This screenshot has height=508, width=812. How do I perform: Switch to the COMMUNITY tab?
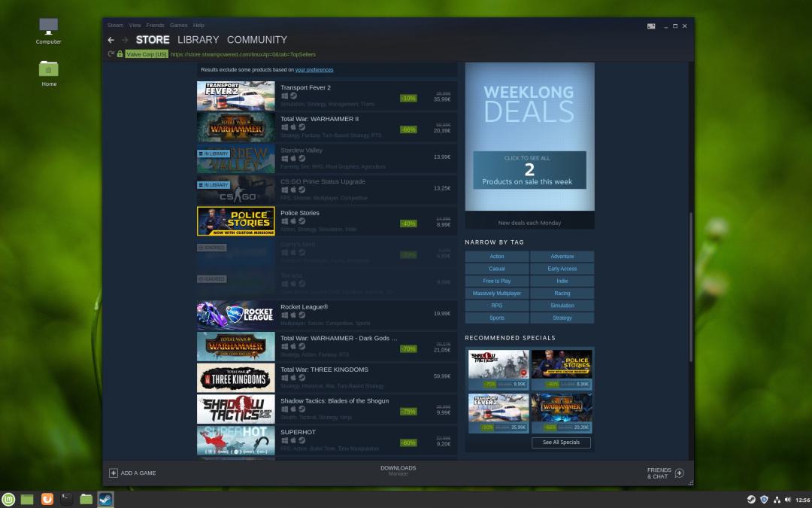click(257, 40)
